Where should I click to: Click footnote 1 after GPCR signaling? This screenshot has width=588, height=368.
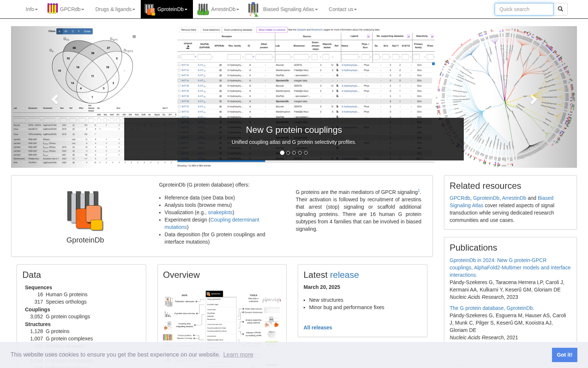click(x=419, y=191)
